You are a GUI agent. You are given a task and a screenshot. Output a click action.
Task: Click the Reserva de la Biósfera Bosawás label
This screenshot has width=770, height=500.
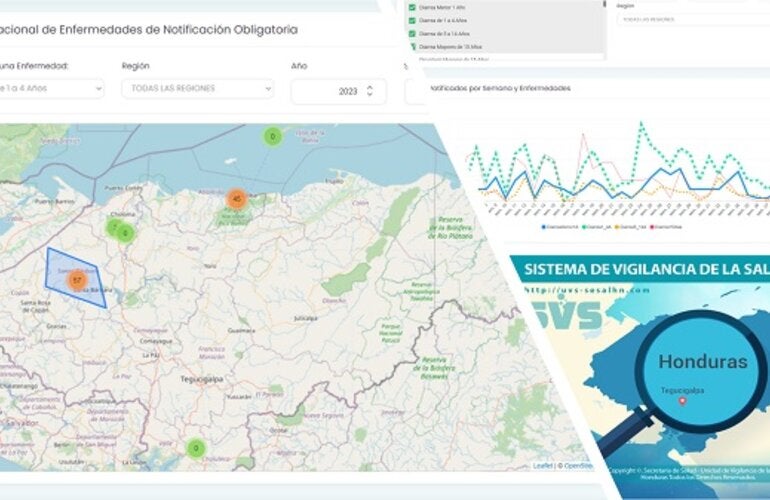[434, 368]
